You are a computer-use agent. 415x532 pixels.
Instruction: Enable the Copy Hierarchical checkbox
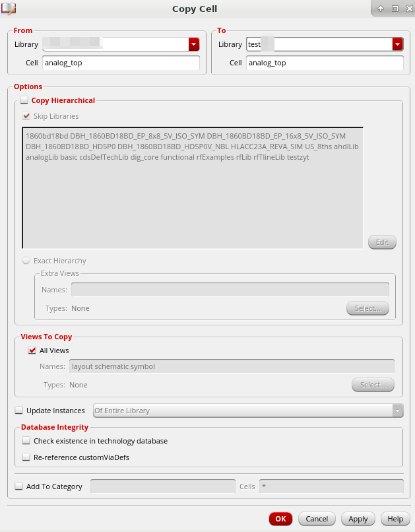tap(24, 100)
